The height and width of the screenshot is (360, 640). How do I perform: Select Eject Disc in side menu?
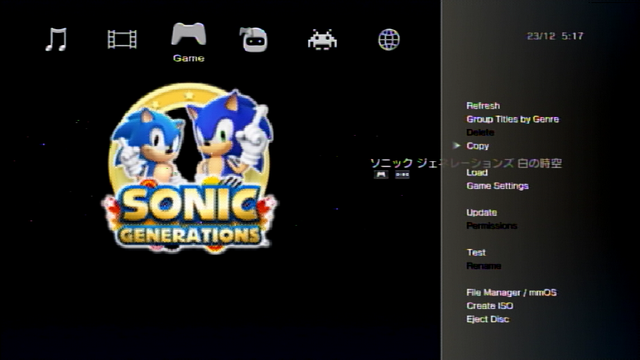(x=488, y=319)
